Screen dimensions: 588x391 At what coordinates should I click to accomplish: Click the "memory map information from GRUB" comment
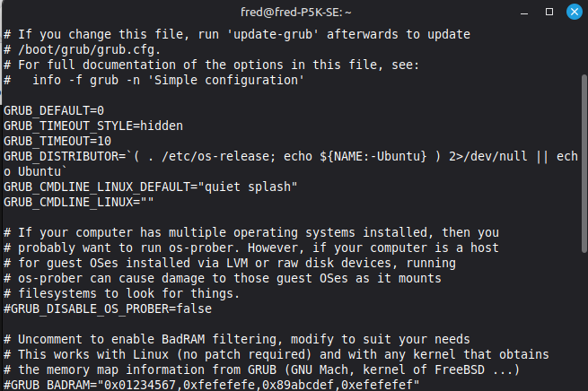(x=180, y=369)
